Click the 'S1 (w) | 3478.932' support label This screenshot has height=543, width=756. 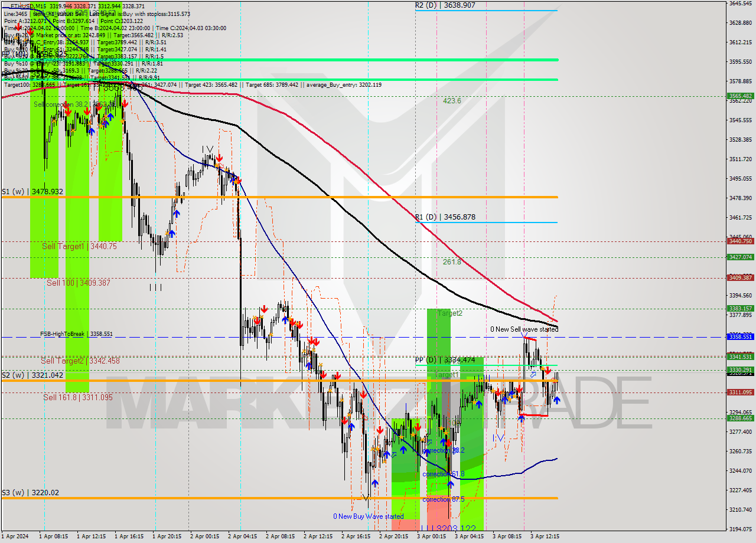[x=32, y=192]
